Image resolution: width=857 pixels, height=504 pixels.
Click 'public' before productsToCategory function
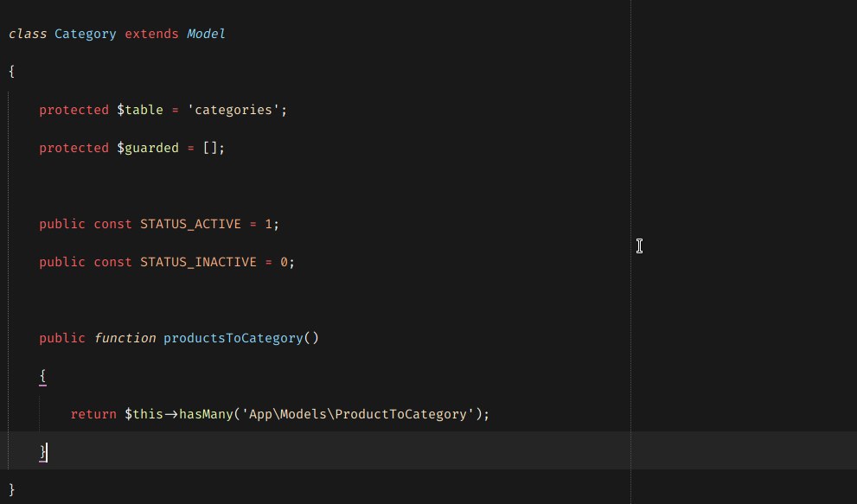click(62, 338)
